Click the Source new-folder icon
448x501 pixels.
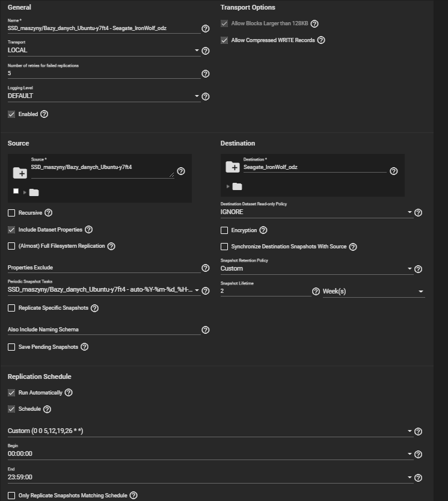click(x=20, y=173)
